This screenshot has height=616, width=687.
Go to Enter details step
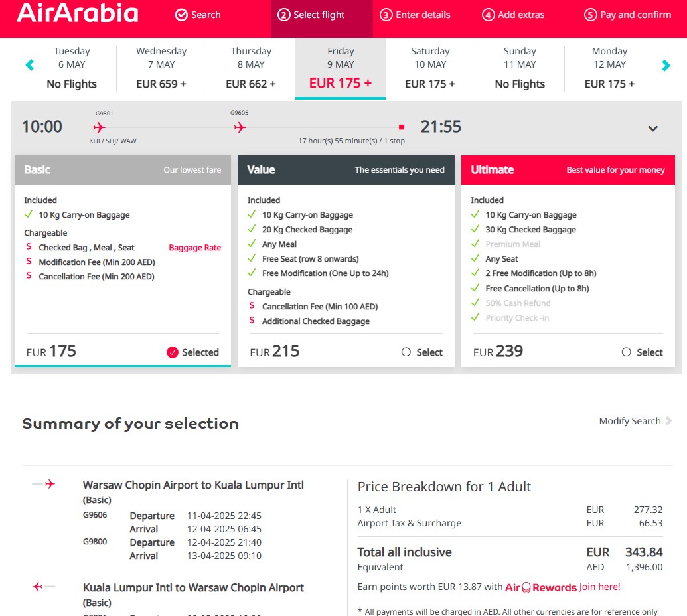pyautogui.click(x=415, y=15)
